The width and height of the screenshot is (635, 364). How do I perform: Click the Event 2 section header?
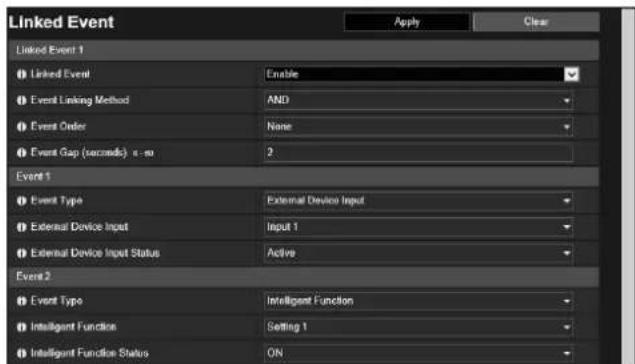tap(303, 277)
